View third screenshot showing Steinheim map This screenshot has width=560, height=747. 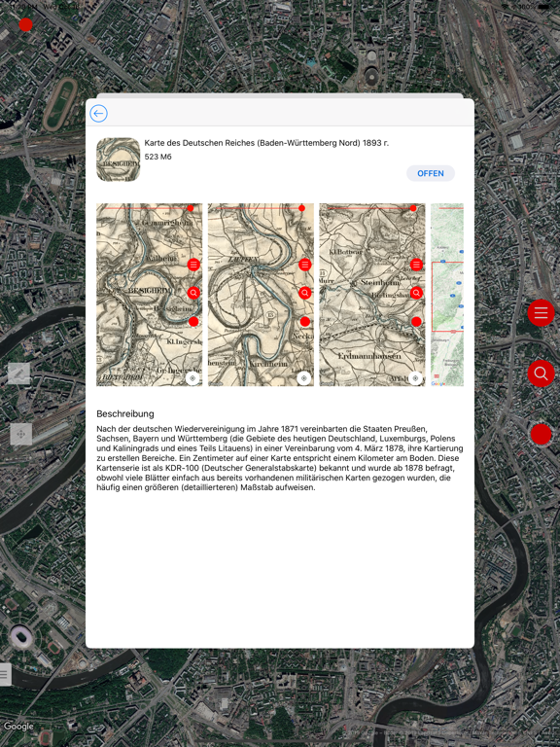[x=372, y=295]
